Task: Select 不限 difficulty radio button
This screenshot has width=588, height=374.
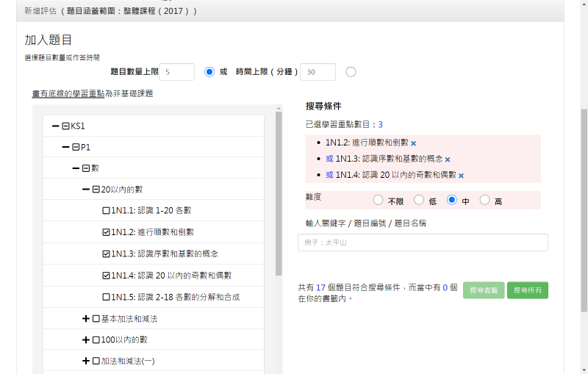Action: (x=378, y=200)
